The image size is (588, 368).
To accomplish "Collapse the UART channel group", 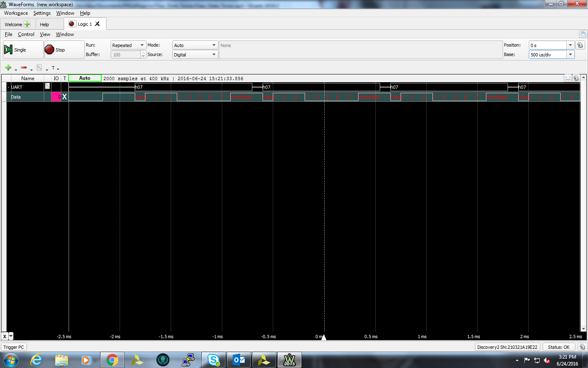I will click(x=8, y=87).
